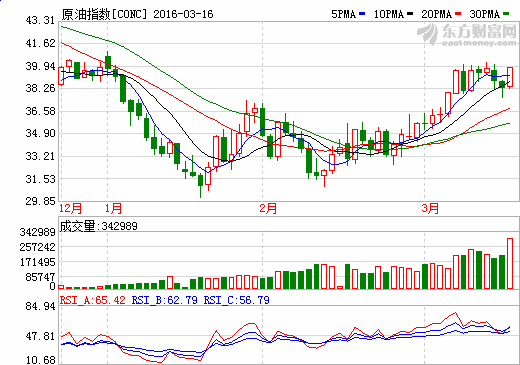The height and width of the screenshot is (365, 520).
Task: Click the red 20PMA legend marker
Action: 458,14
